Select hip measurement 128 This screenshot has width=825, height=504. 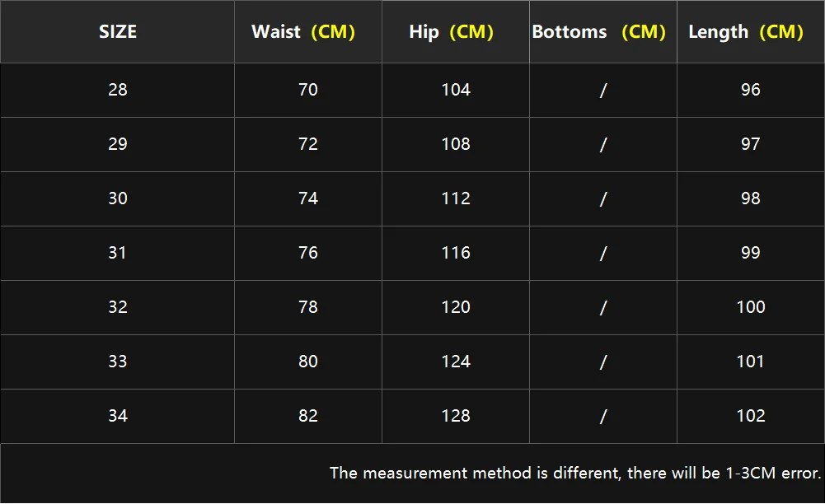(456, 416)
